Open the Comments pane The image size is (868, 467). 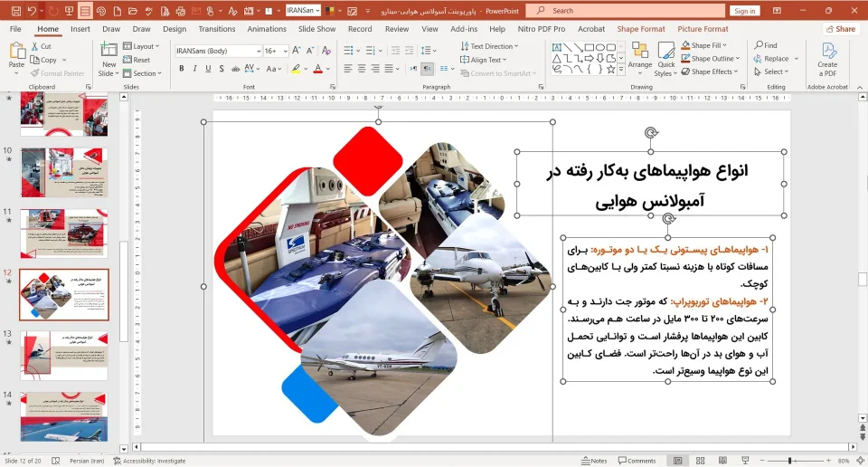[x=637, y=461]
